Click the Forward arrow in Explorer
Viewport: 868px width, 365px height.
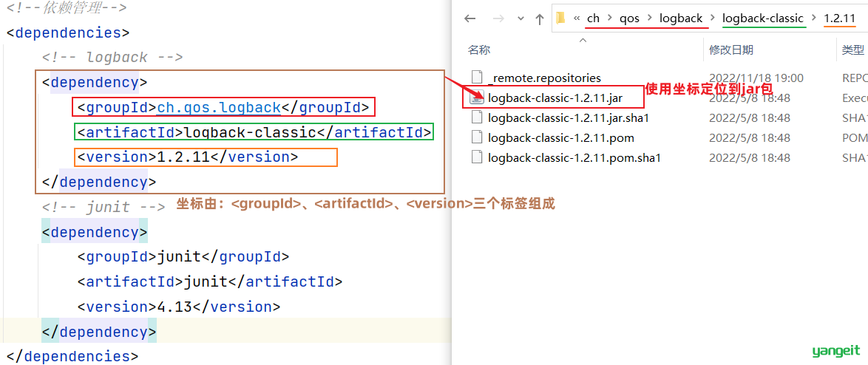pos(498,18)
